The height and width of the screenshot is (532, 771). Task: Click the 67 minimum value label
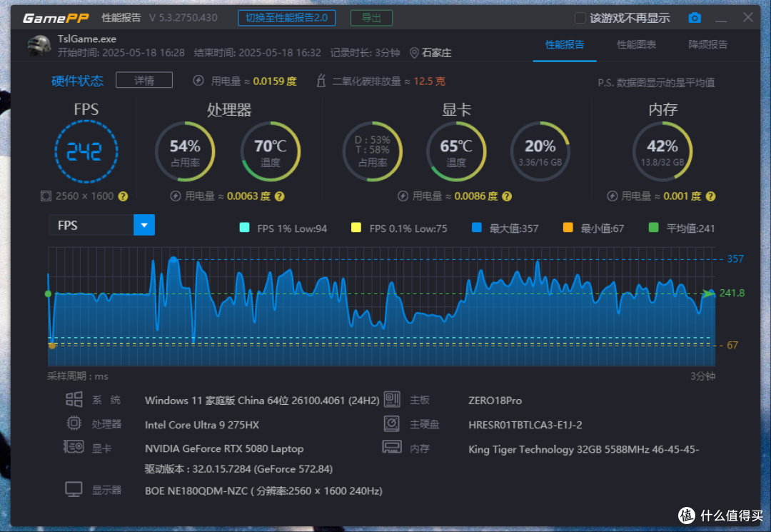[732, 345]
